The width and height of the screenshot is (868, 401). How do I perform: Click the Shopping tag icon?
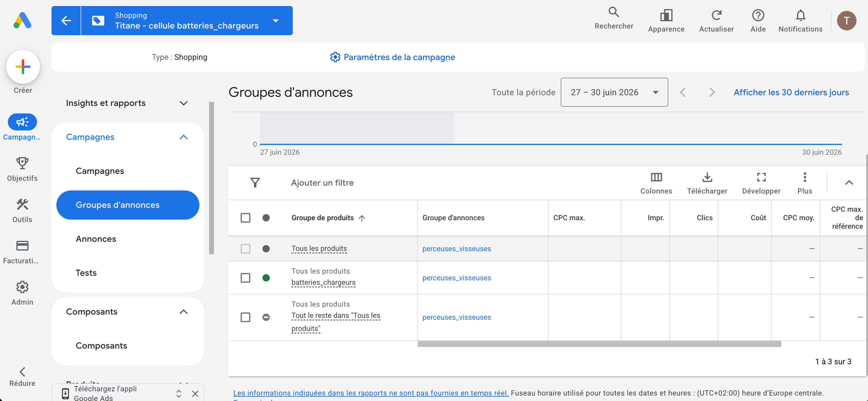pyautogui.click(x=98, y=21)
